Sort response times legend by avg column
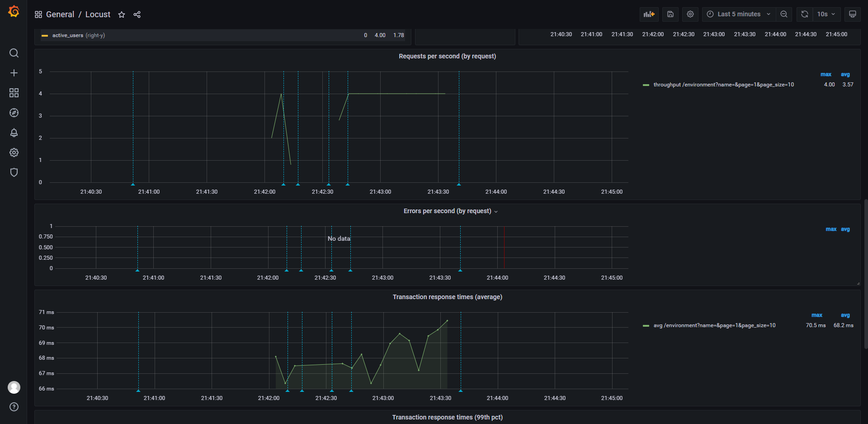 tap(845, 315)
